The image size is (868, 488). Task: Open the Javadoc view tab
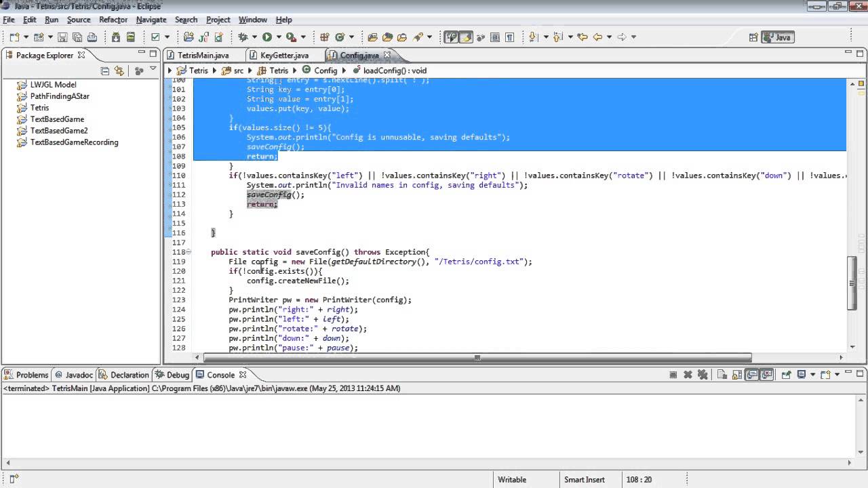[x=73, y=375]
